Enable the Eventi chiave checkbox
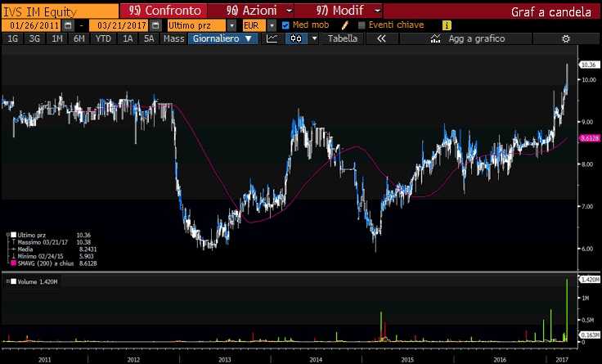This screenshot has height=364, width=602. tap(361, 25)
